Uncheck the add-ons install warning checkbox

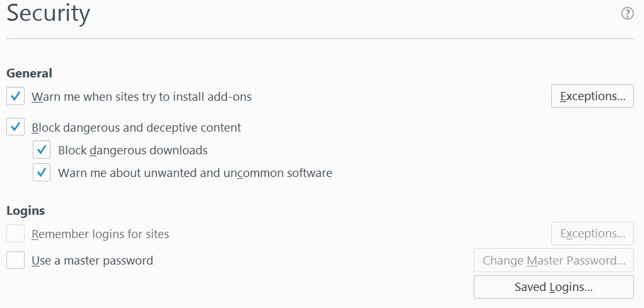click(x=16, y=96)
